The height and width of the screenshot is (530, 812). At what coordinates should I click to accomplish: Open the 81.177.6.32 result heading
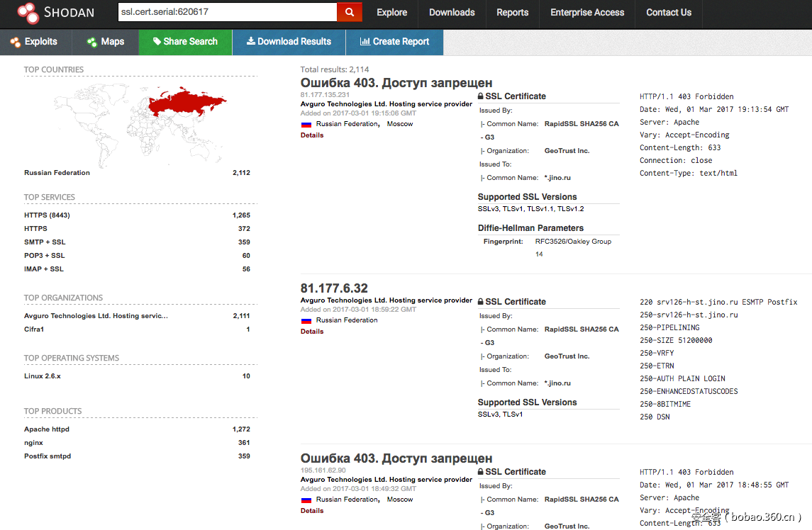(x=334, y=288)
